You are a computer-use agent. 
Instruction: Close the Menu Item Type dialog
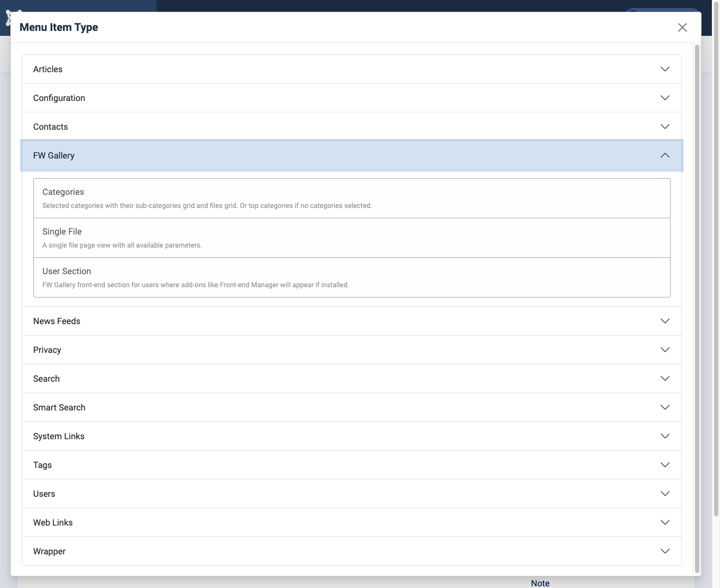tap(683, 27)
